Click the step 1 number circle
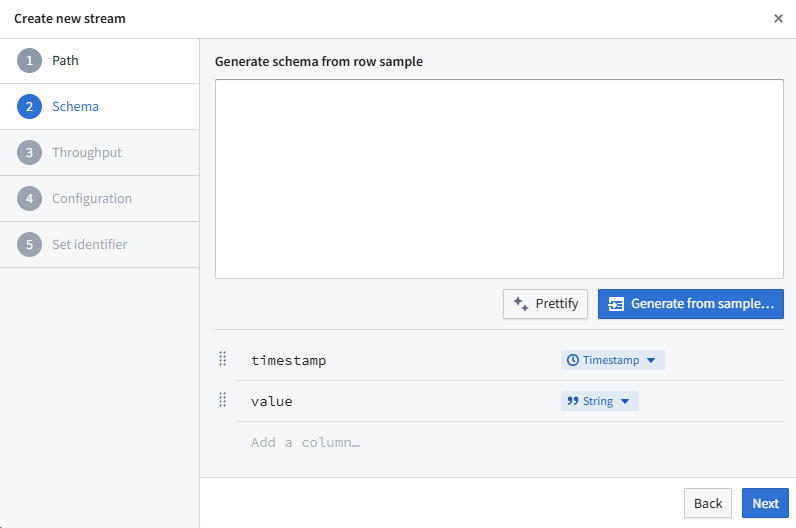This screenshot has height=528, width=796. (x=30, y=61)
